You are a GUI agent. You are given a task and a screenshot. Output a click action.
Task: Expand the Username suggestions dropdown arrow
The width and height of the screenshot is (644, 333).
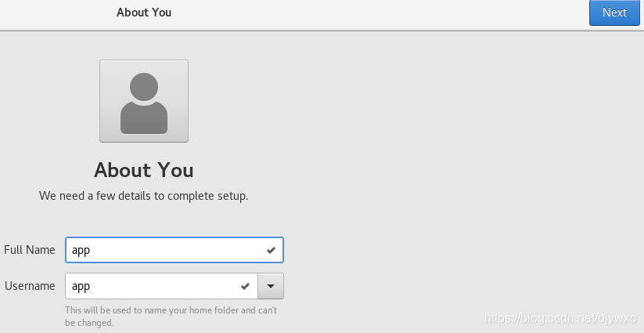point(271,286)
